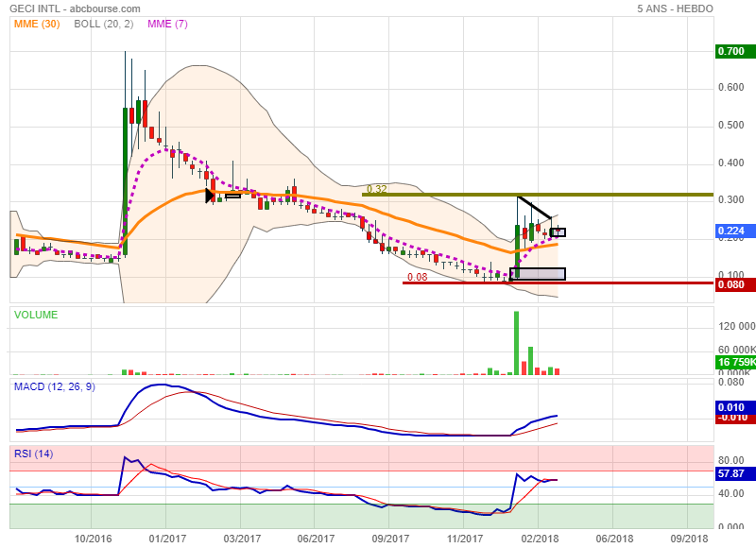Image resolution: width=756 pixels, height=548 pixels.
Task: Click the VOLUME panel label
Action: [36, 315]
